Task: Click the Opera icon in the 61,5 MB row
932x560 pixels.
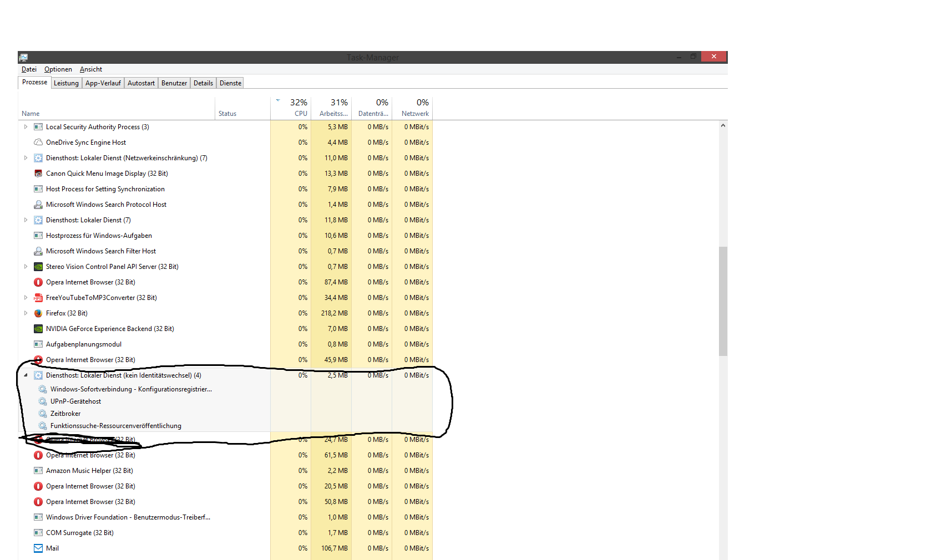Action: click(x=38, y=455)
